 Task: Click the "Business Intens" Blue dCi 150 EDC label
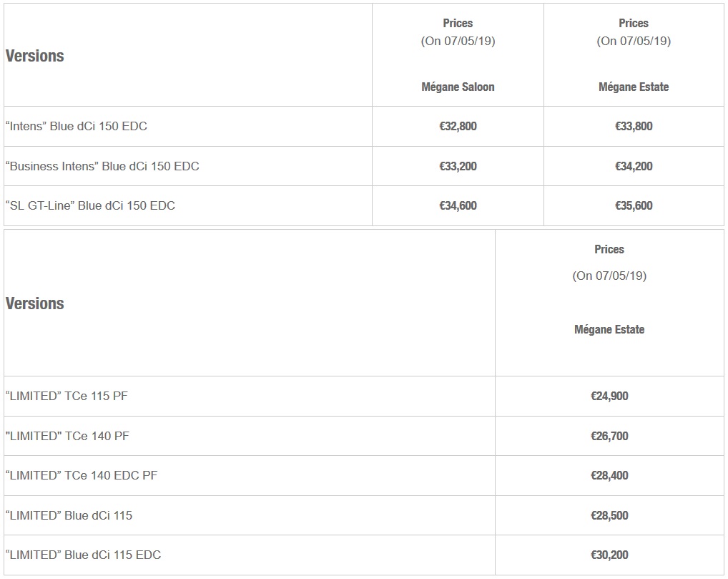point(102,166)
